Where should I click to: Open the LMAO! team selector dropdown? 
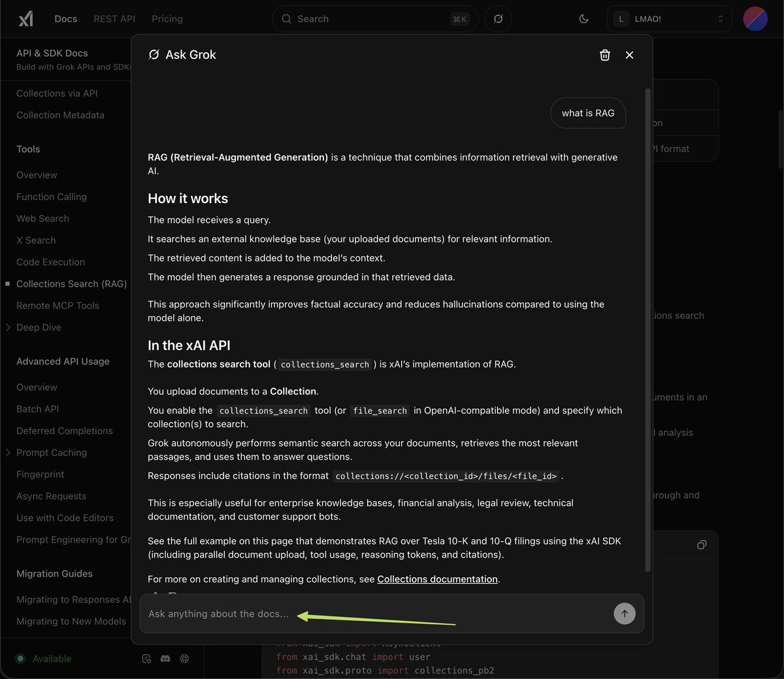669,19
